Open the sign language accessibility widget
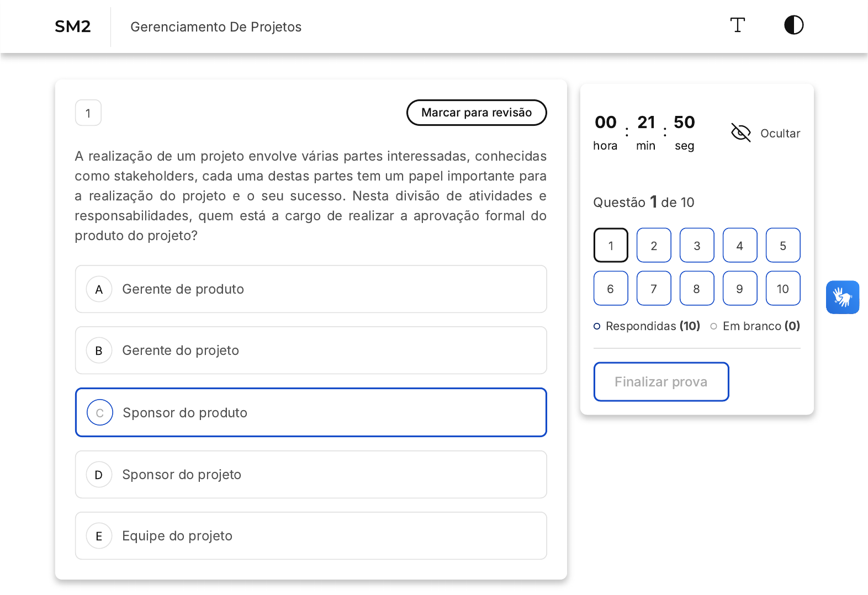868x595 pixels. (x=842, y=297)
